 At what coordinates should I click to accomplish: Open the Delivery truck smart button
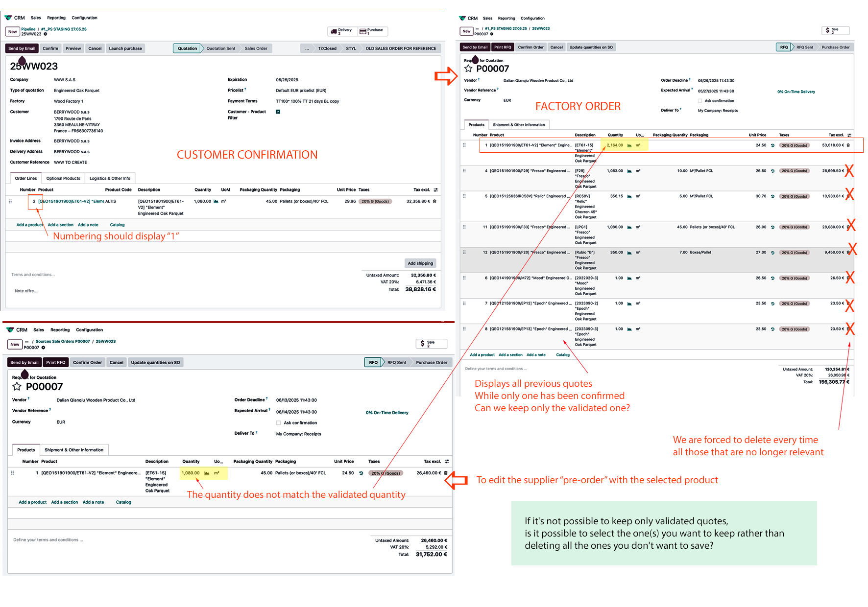(x=342, y=31)
